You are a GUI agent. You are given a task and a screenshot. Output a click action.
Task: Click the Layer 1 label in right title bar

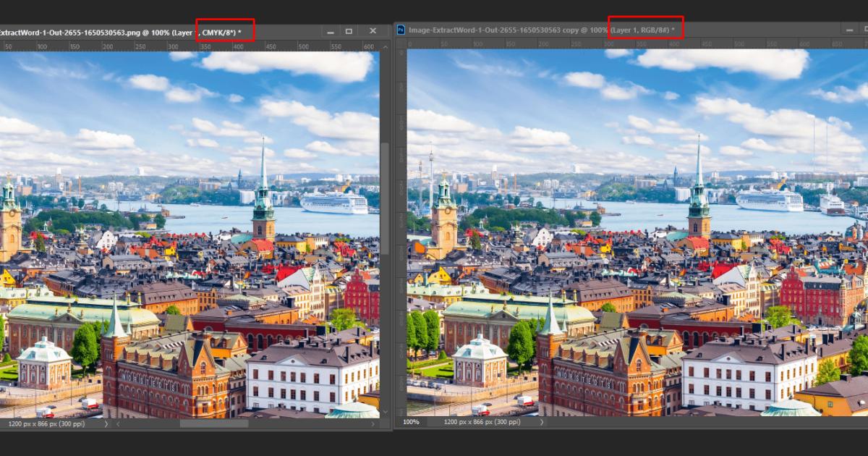[x=626, y=30]
